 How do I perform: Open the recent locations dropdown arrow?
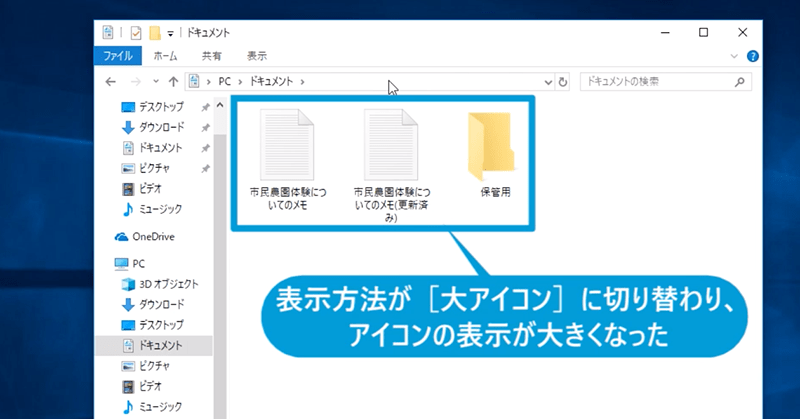[156, 81]
